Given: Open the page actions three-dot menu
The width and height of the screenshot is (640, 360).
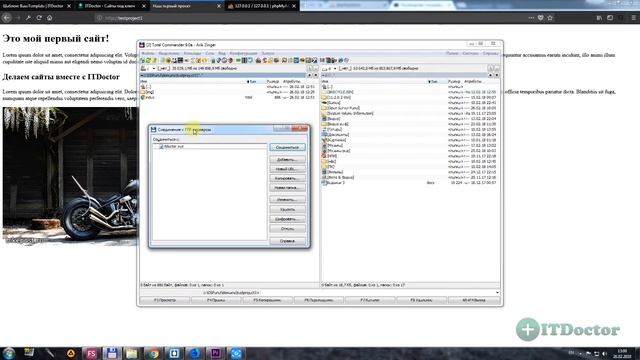Looking at the screenshot, I should [x=531, y=18].
